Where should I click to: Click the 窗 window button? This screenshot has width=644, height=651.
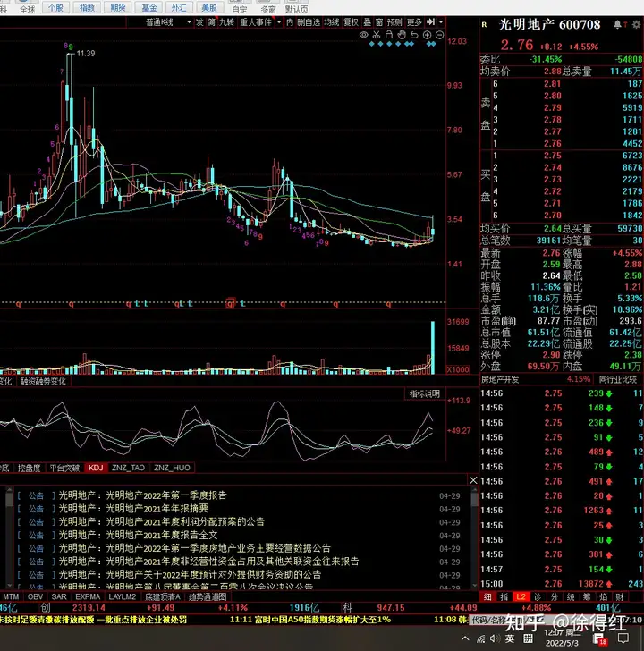coord(379,22)
